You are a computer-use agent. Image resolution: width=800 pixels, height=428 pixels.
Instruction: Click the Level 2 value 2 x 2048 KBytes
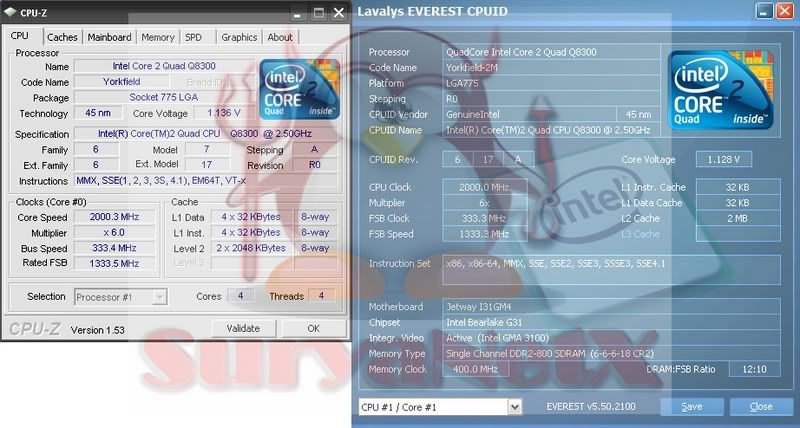pyautogui.click(x=251, y=248)
